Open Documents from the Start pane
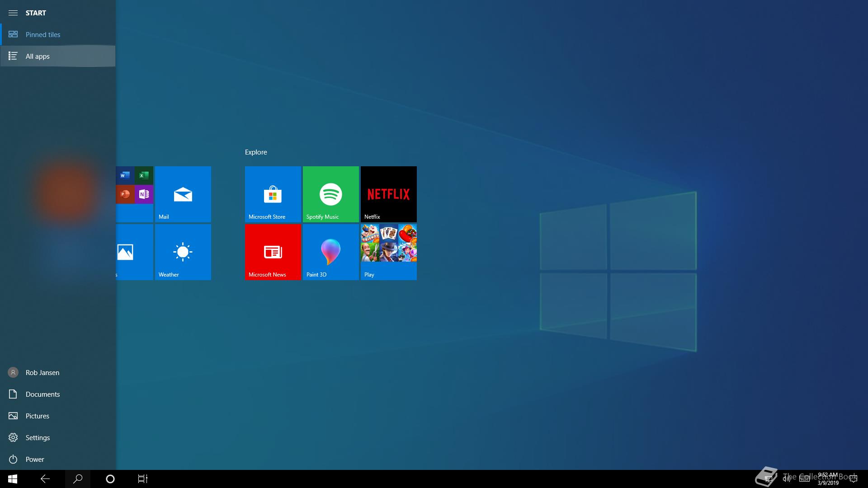 coord(58,394)
